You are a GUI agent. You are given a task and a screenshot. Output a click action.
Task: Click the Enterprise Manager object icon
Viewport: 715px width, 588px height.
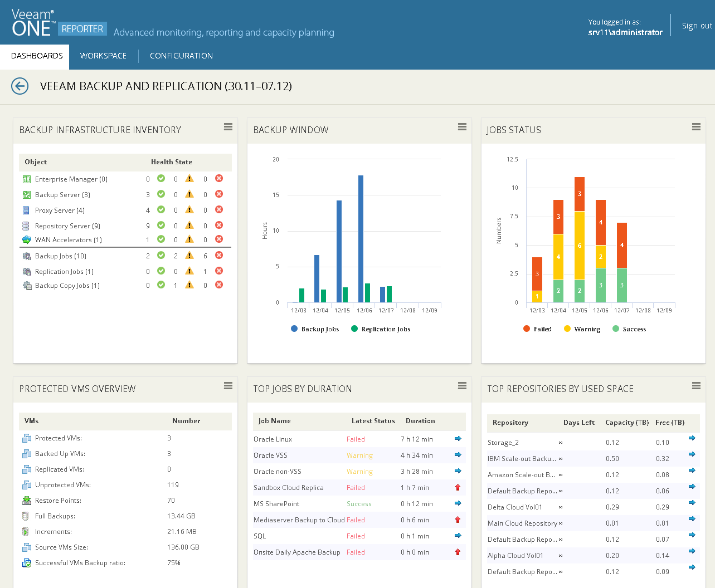pos(26,179)
